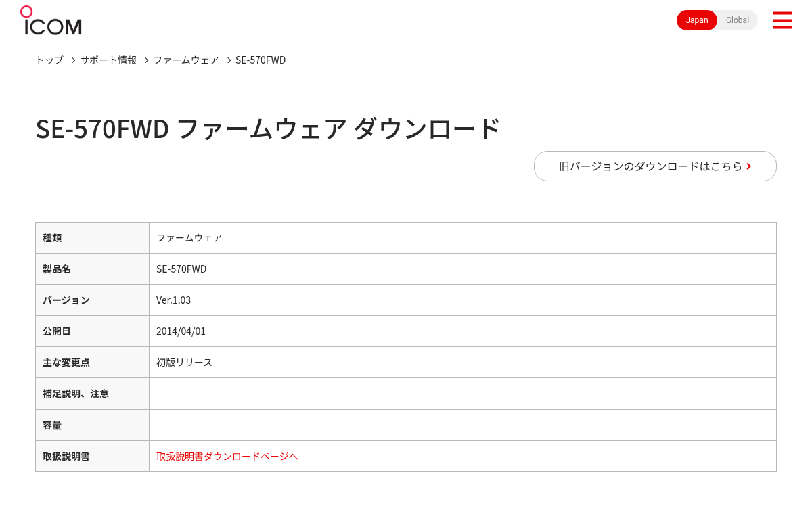The height and width of the screenshot is (512, 812).
Task: Click chevron before サポート情報 breadcrumb
Action: coord(73,60)
